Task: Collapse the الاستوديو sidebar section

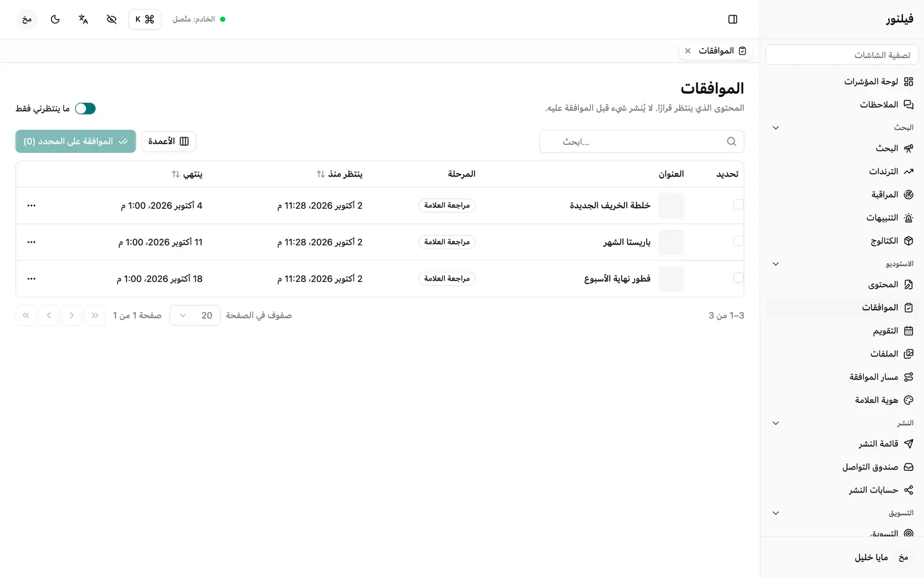Action: click(x=776, y=264)
